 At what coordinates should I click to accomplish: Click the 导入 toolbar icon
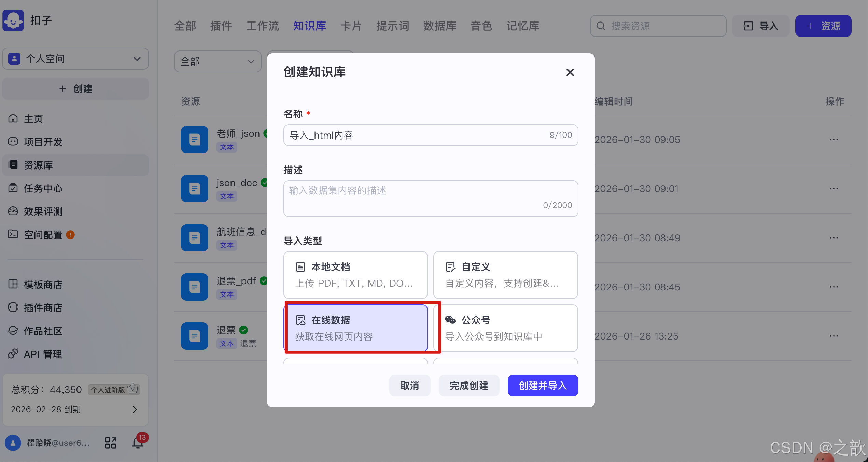pyautogui.click(x=748, y=26)
